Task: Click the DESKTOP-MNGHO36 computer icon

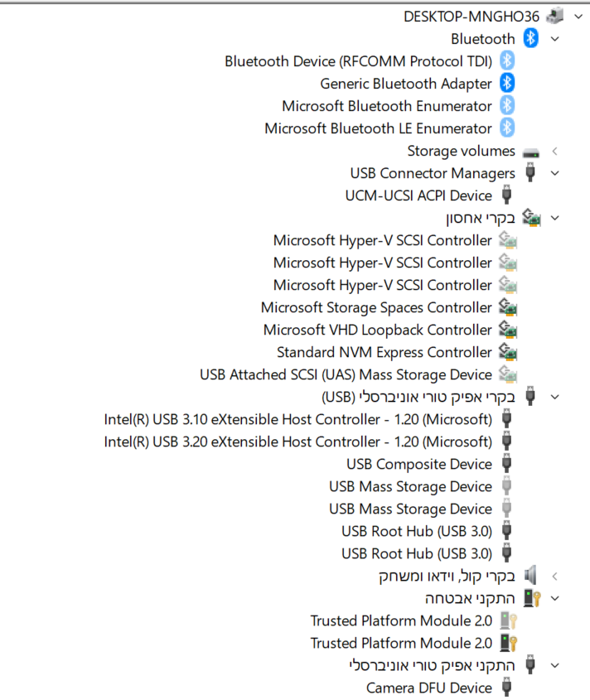Action: point(554,16)
